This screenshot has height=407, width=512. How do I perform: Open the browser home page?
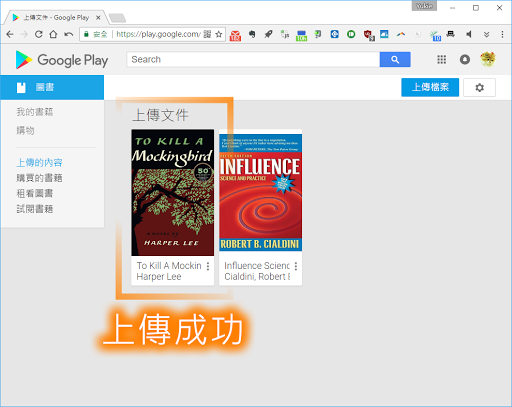(x=53, y=34)
